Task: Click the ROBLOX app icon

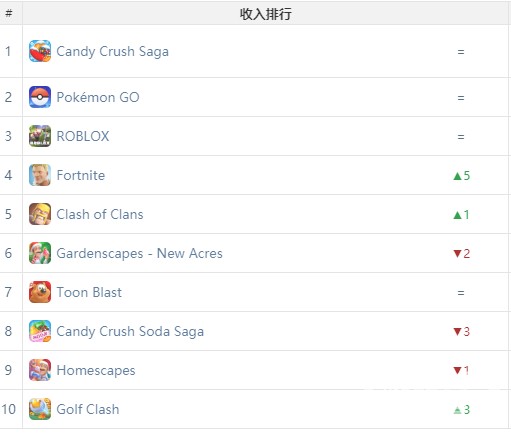Action: (x=40, y=136)
